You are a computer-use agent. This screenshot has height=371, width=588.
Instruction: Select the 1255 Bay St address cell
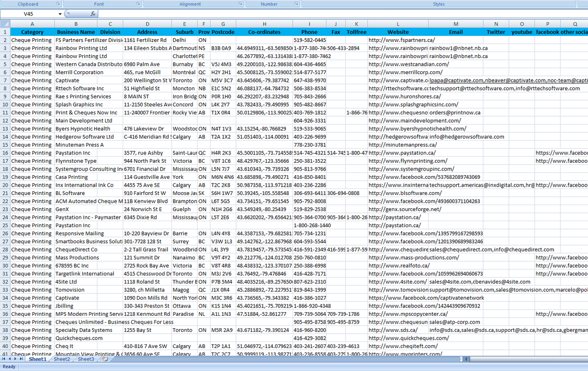(147, 330)
